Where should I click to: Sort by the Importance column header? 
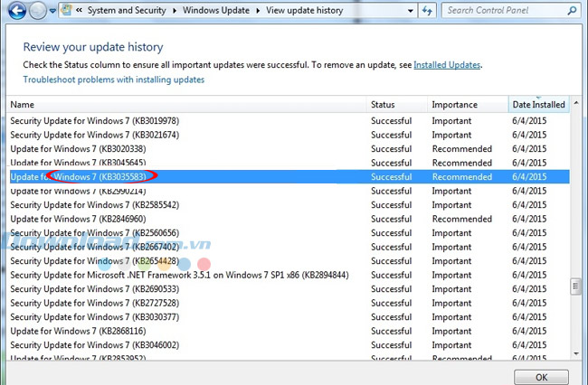click(x=468, y=105)
